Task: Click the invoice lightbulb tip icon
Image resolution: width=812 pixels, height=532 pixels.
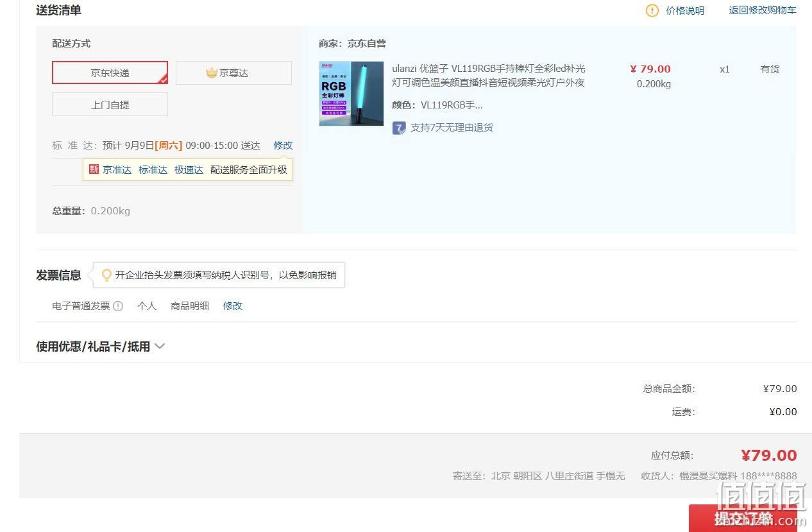Action: click(107, 275)
